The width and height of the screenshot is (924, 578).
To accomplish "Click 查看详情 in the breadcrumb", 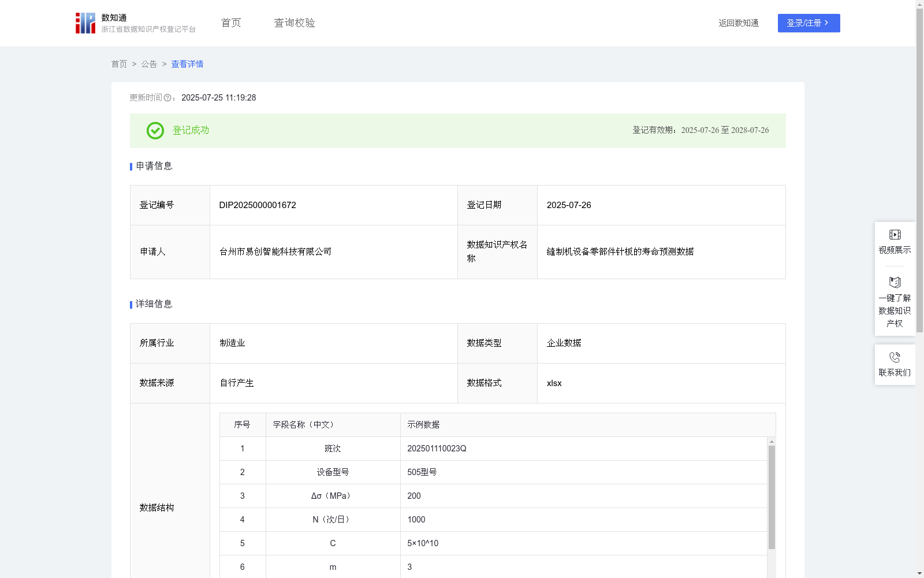I will coord(187,64).
